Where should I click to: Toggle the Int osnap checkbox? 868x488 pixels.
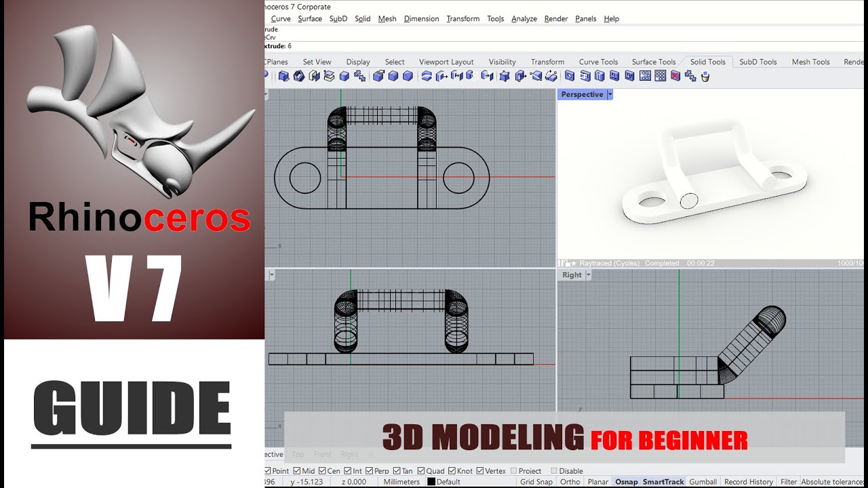point(348,471)
